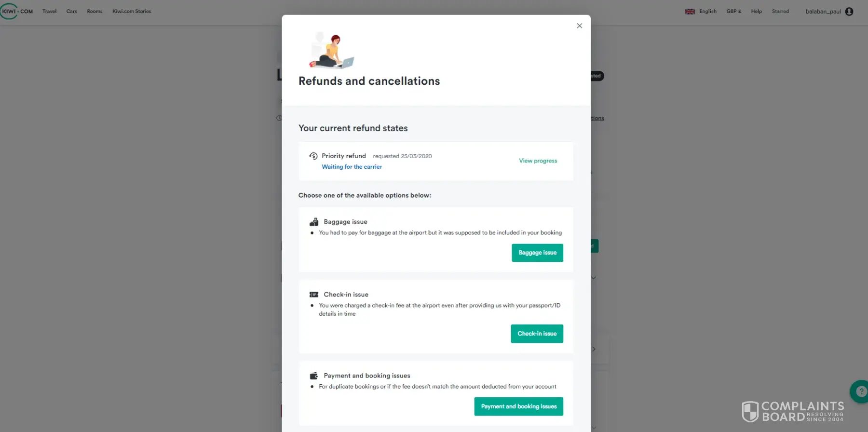Click the Check-in issue ticket icon
The width and height of the screenshot is (868, 432).
pyautogui.click(x=314, y=295)
